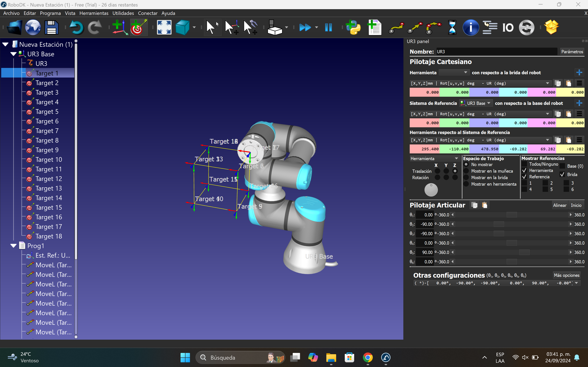Open the Herramienta tool dropdown
The height and width of the screenshot is (367, 588).
click(454, 73)
